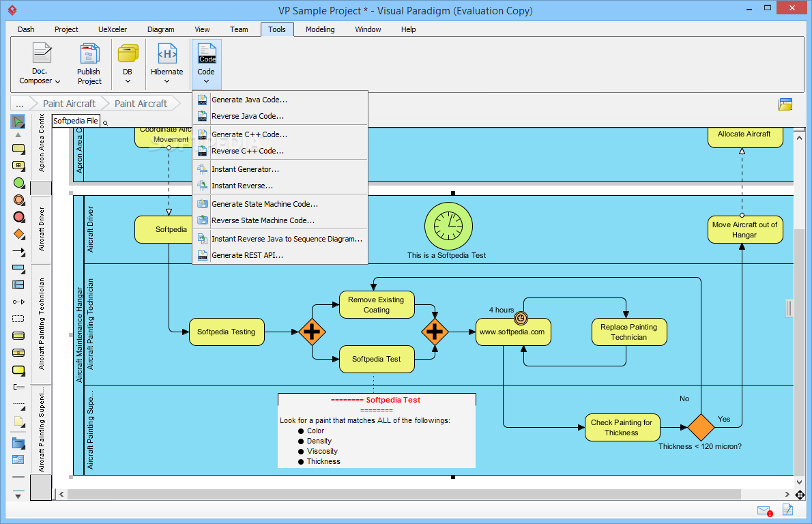This screenshot has height=524, width=812.
Task: Click the timer event on www.softpedia.com task
Action: tap(521, 318)
